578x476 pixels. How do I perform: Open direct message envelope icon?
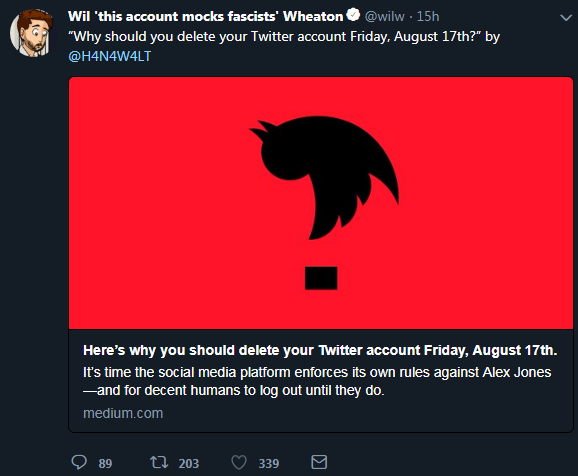click(319, 462)
